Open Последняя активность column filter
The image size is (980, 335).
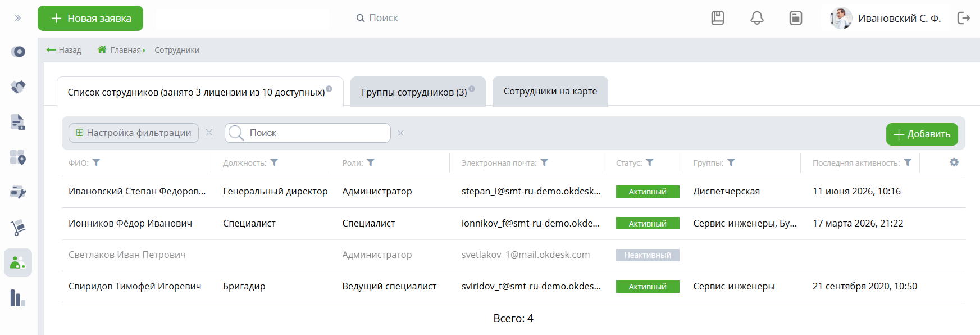tap(908, 162)
